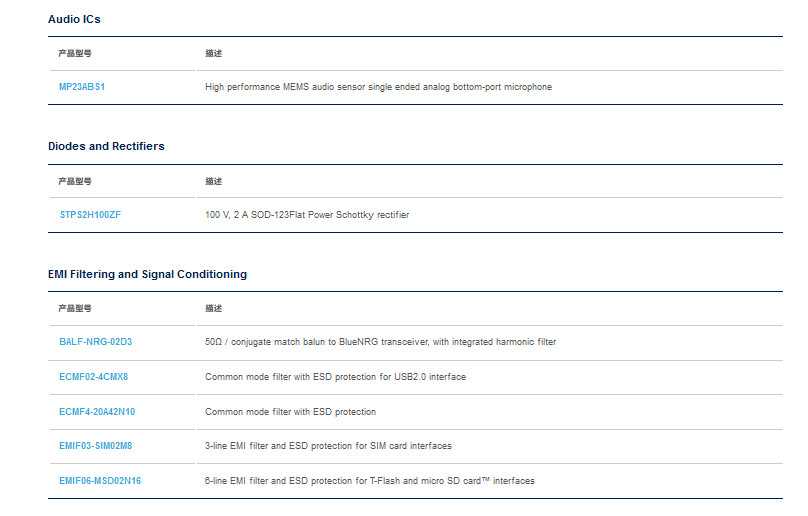Viewport: 808px width, 516px height.
Task: Click the 描述 column header in EMI Filtering table
Action: point(213,308)
